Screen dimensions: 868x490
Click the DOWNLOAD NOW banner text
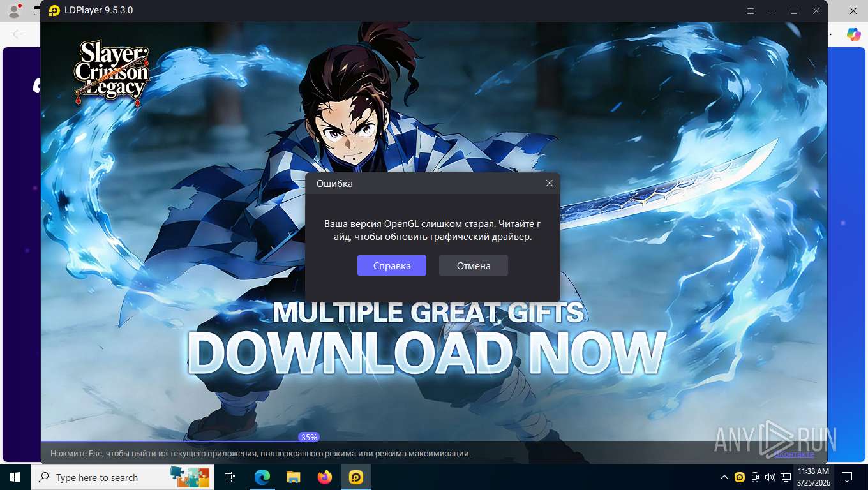point(427,353)
